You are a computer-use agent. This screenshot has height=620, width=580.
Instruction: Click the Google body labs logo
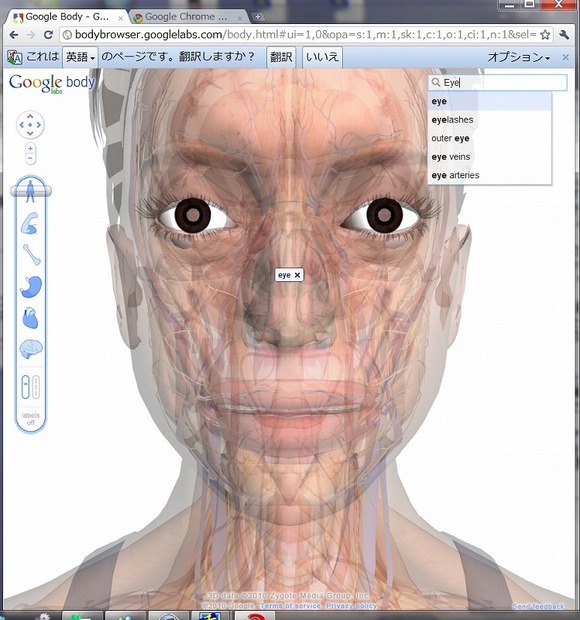52,83
